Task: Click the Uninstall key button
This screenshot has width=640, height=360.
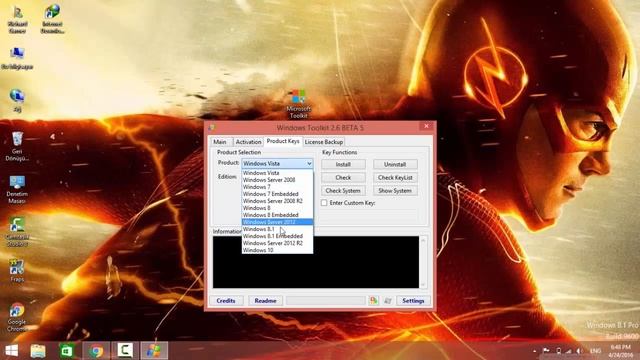Action: tap(395, 164)
